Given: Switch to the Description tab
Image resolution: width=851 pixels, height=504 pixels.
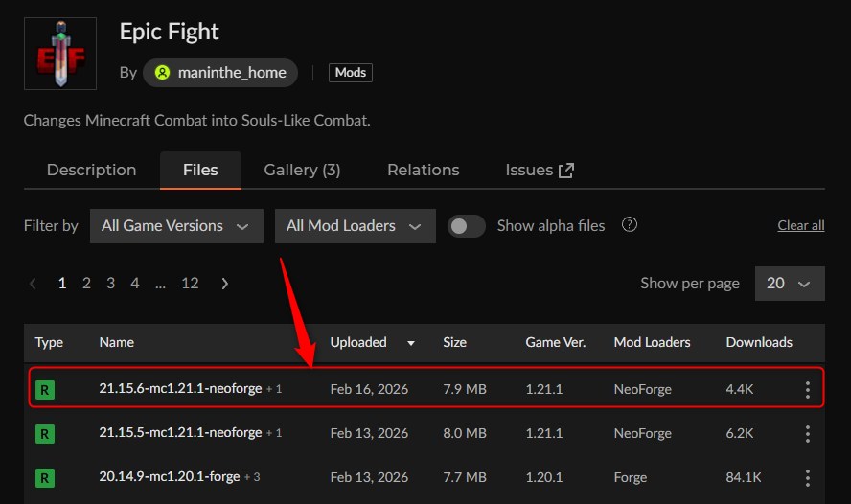Looking at the screenshot, I should point(91,170).
